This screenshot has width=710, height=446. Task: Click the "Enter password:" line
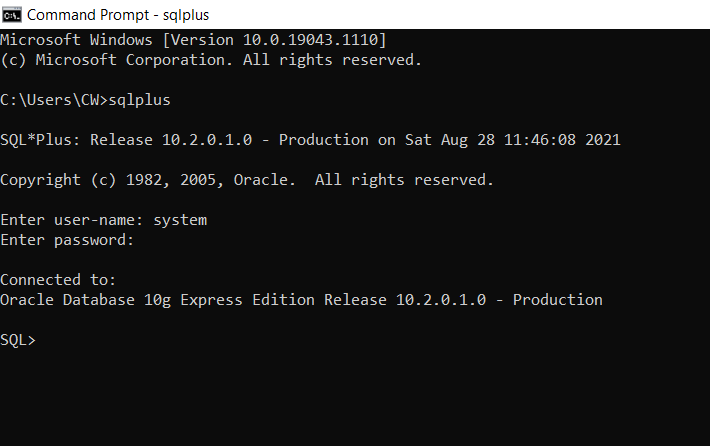pos(67,240)
